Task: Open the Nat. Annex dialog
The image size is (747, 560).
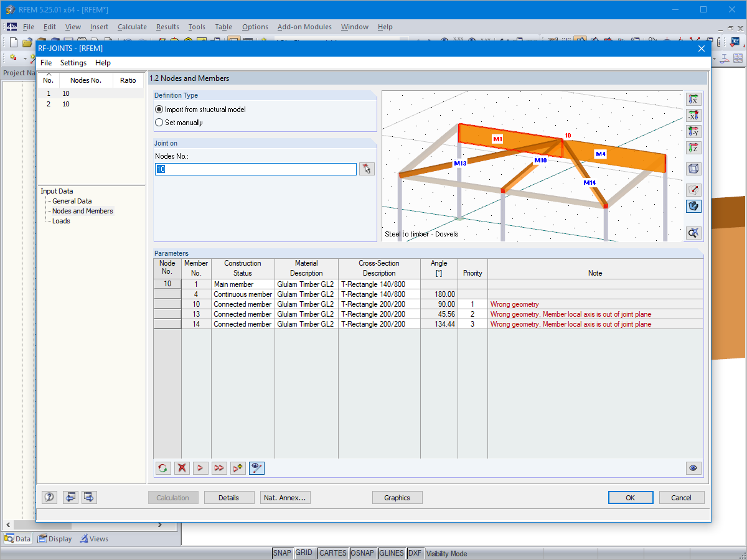Action: [x=285, y=497]
